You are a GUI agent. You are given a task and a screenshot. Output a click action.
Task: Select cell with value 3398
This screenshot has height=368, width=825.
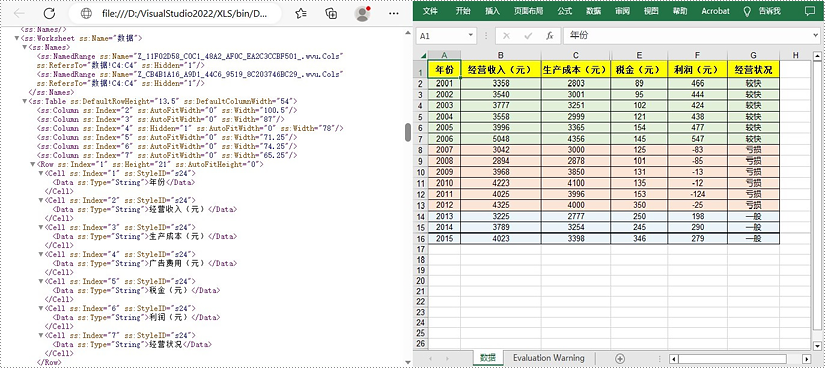[576, 238]
